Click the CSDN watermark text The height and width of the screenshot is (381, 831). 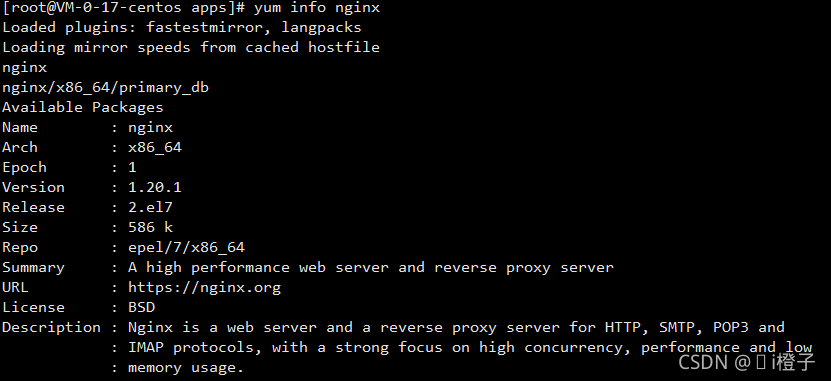[746, 362]
